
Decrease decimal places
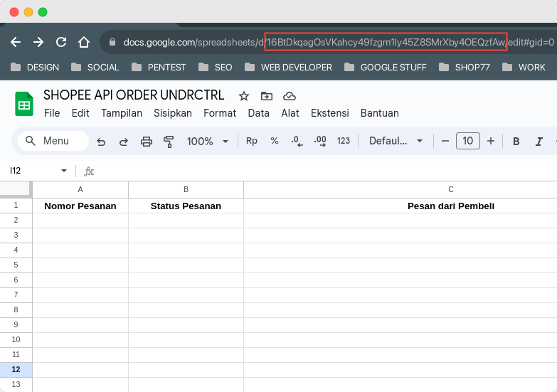point(297,141)
